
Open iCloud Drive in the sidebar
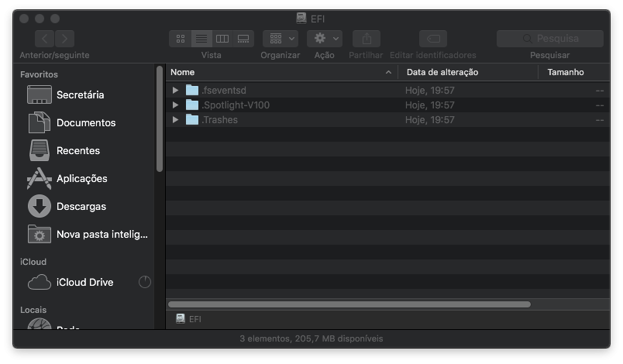coord(84,282)
